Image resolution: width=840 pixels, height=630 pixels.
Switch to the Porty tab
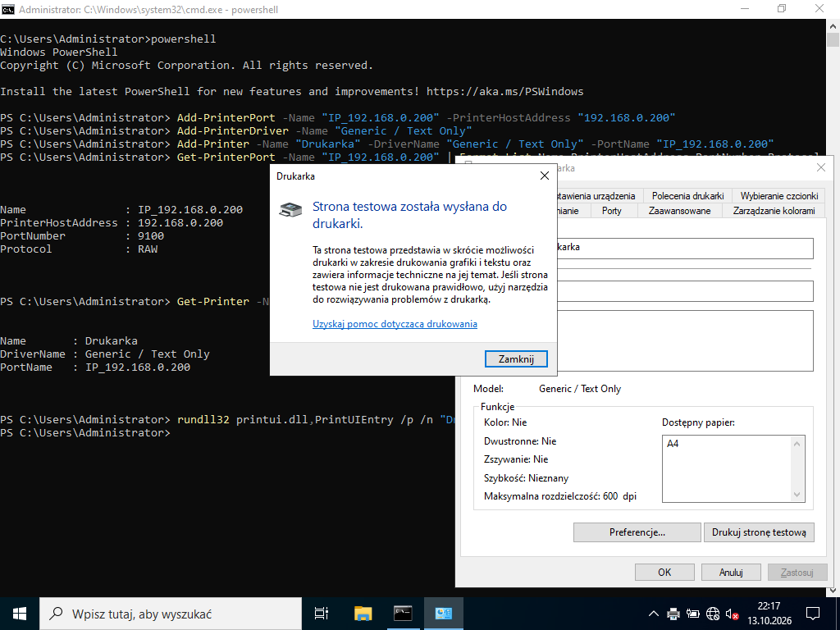[x=611, y=211]
